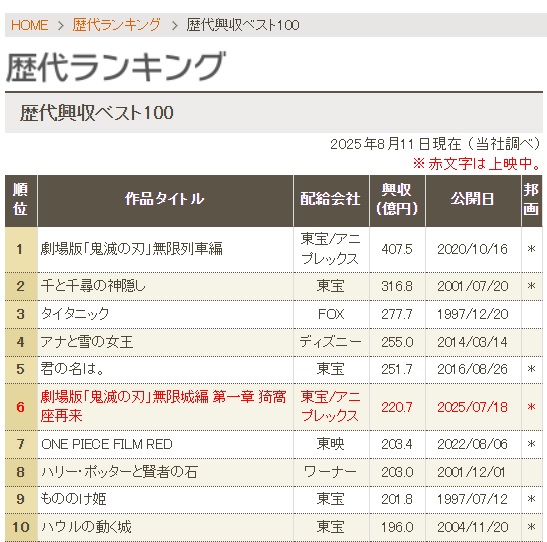Select the 歴代興収ベスト100 breadcrumb text
The height and width of the screenshot is (542, 547).
coord(243,25)
